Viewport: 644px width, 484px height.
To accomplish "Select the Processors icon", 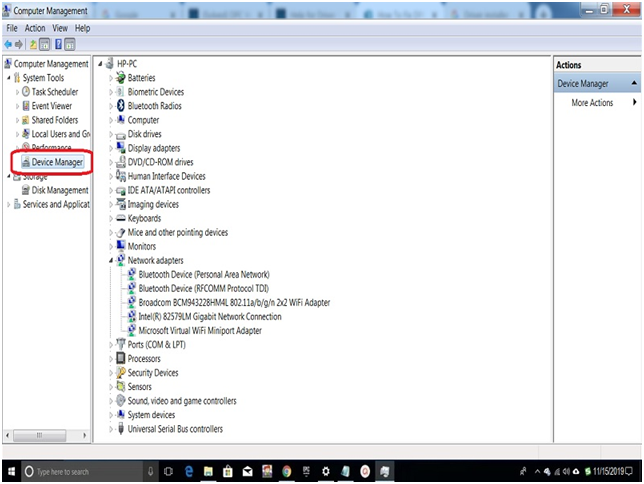I will [x=120, y=358].
